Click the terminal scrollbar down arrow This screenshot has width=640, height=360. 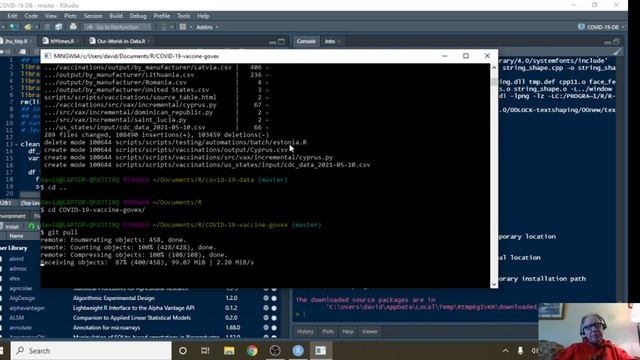click(x=494, y=284)
